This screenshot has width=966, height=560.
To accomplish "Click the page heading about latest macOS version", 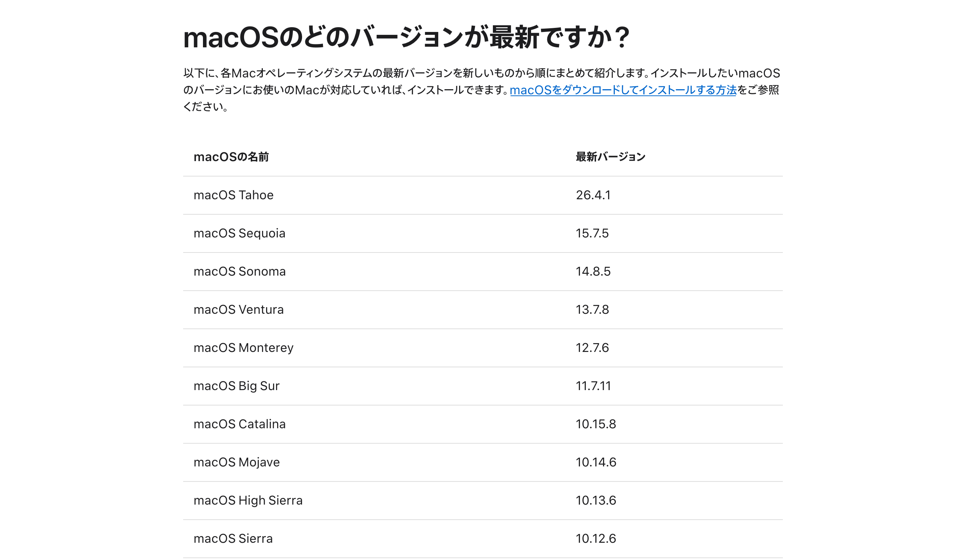I will 406,37.
